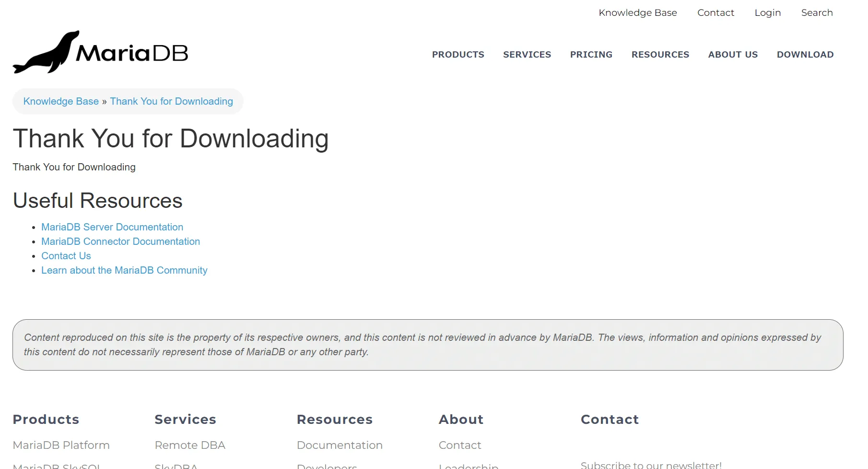Click the MariaDB sea lion logo

(100, 52)
